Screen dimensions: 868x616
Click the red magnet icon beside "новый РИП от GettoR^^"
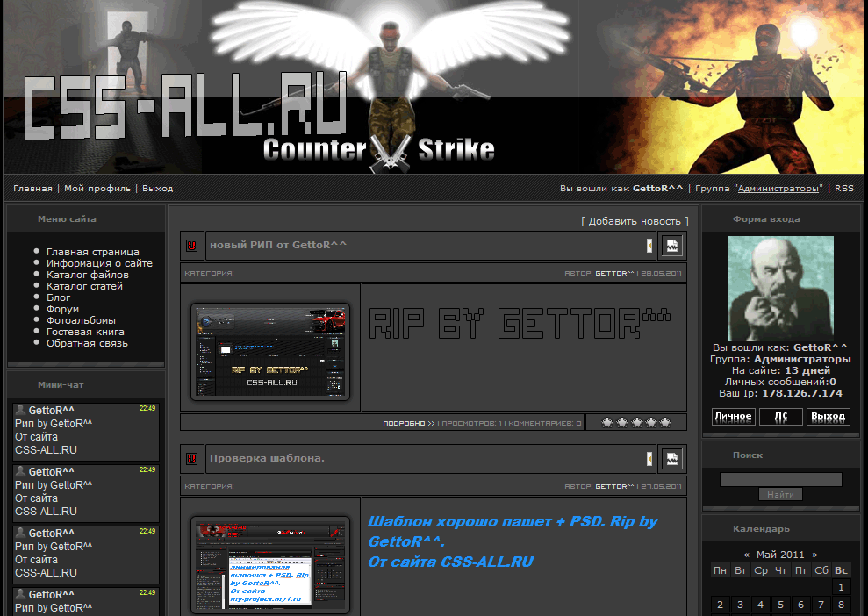click(x=191, y=245)
